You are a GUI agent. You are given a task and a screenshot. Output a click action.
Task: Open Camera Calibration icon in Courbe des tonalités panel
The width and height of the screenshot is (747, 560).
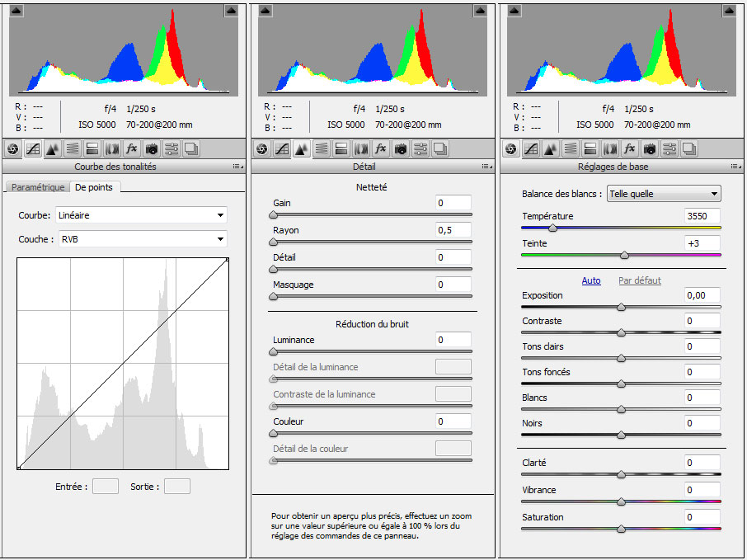(x=152, y=149)
